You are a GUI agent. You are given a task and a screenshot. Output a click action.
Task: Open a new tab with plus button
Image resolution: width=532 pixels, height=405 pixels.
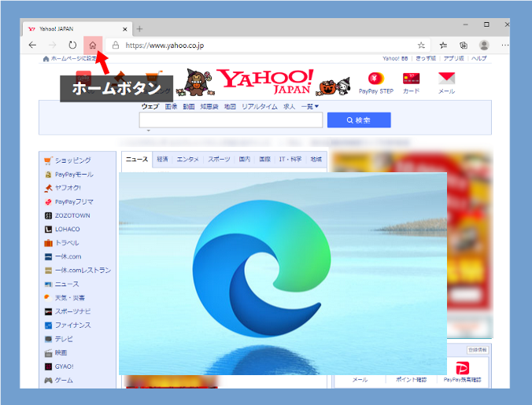click(140, 28)
